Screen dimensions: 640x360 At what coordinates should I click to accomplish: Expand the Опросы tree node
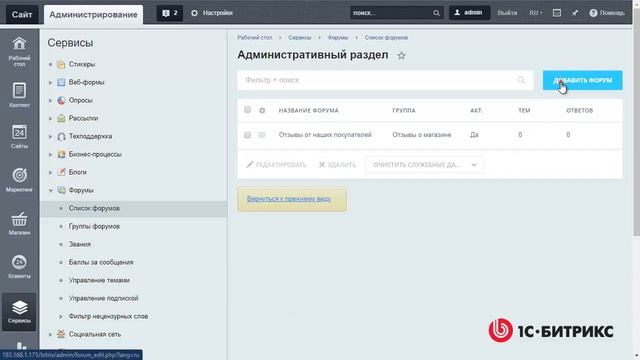pos(50,100)
